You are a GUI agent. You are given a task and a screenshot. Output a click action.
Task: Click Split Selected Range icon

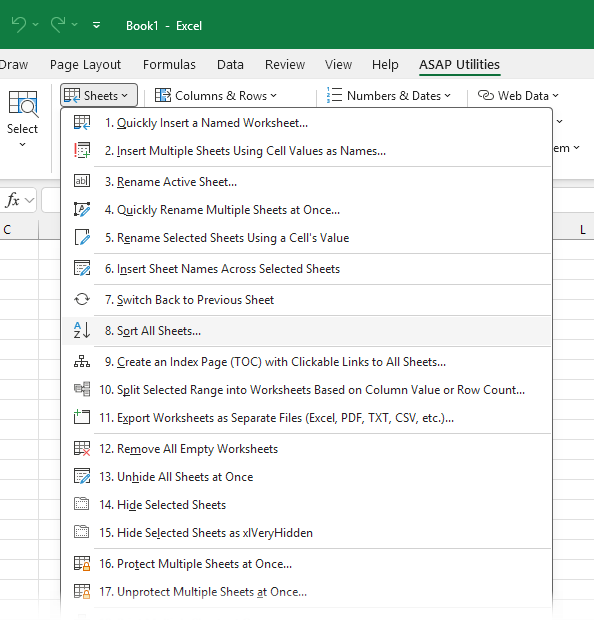coord(82,389)
